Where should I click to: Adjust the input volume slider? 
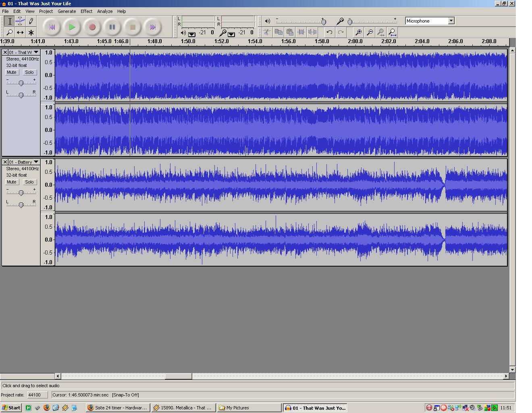pyautogui.click(x=350, y=22)
